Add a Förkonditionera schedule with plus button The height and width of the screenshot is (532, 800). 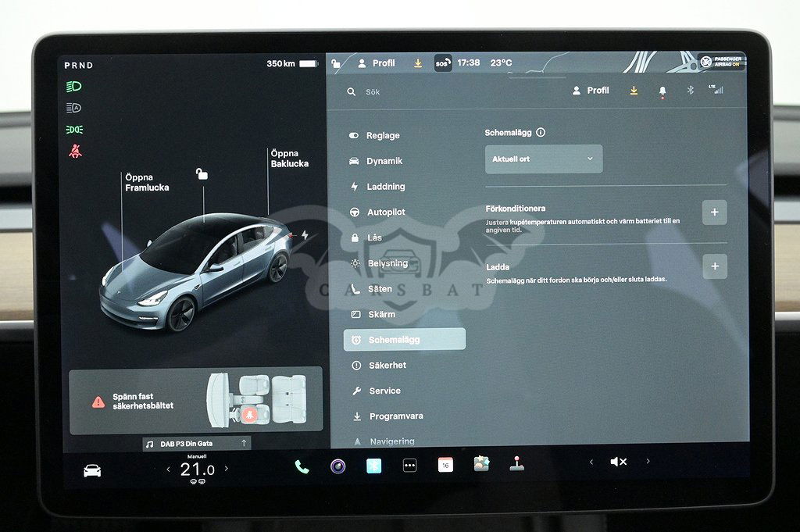pyautogui.click(x=714, y=212)
